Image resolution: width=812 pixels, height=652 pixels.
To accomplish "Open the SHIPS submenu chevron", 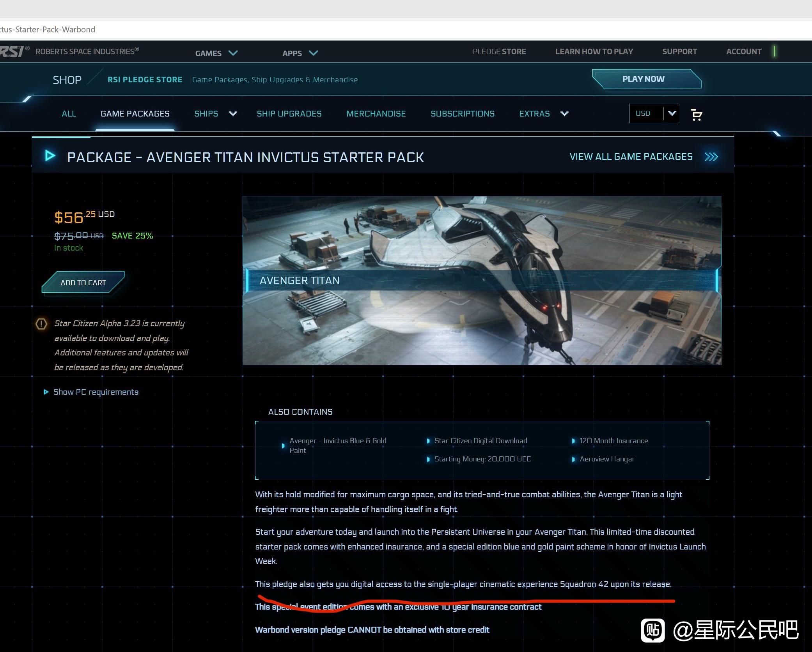I will coord(233,113).
